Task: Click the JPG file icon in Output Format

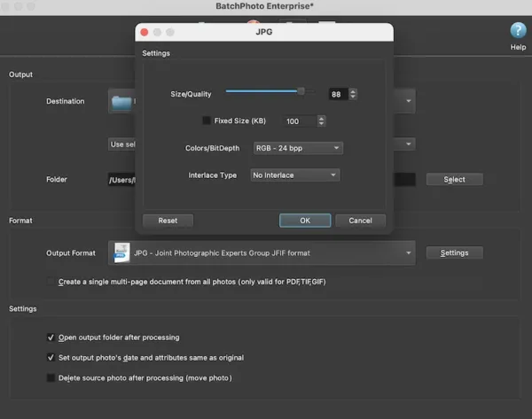Action: [x=121, y=252]
